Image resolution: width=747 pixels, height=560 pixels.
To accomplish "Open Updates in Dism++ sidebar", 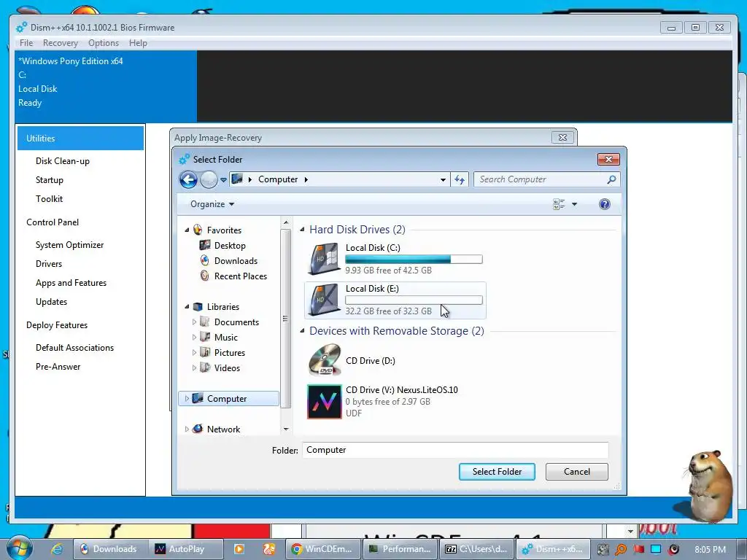I will 52,302.
